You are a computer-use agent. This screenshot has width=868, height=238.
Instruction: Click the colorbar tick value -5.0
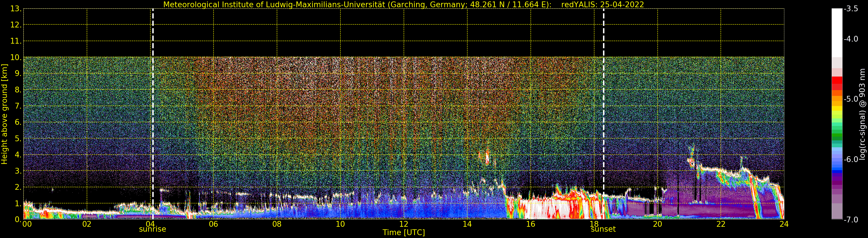coord(851,99)
